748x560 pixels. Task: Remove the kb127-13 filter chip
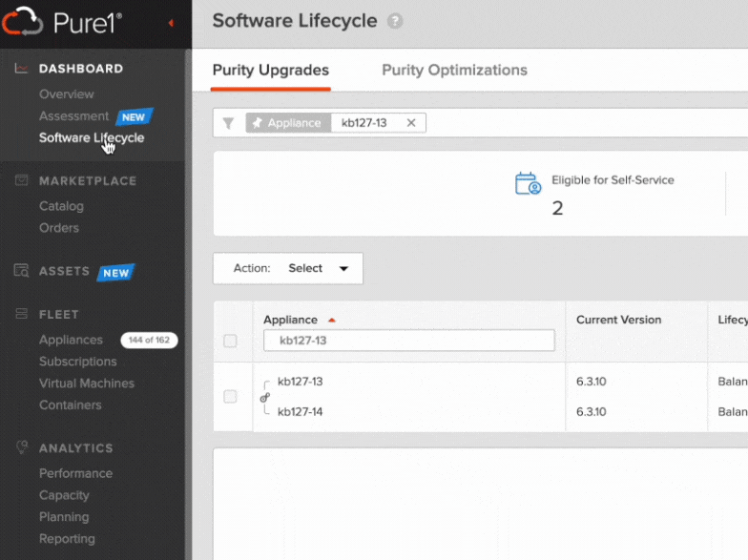click(x=410, y=123)
